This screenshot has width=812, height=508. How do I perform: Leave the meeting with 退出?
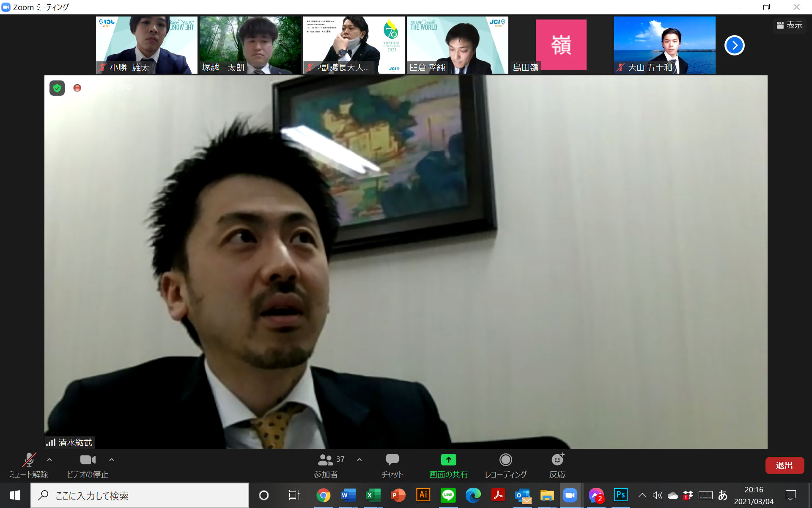[784, 465]
